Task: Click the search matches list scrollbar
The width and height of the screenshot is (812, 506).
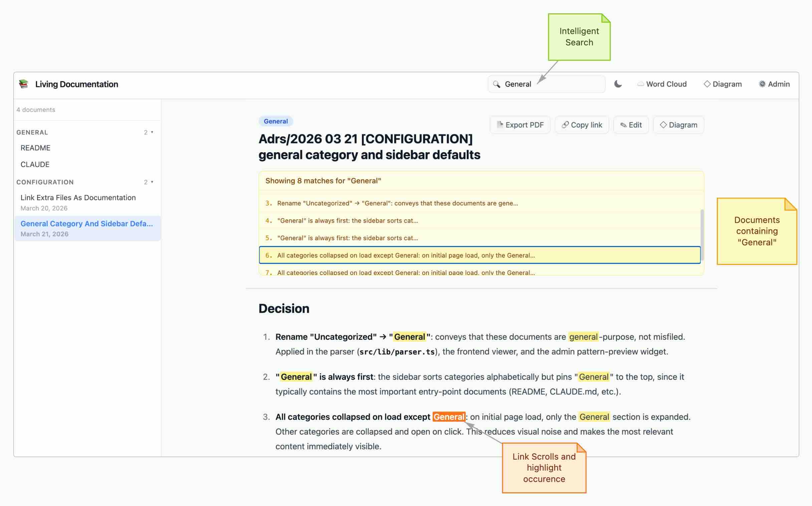Action: [x=702, y=234]
